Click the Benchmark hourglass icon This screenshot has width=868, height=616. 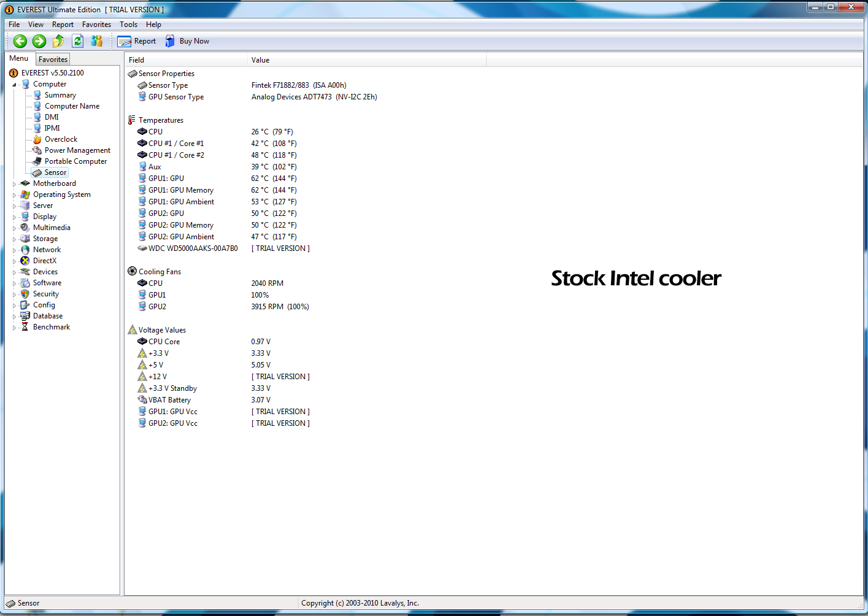[25, 327]
